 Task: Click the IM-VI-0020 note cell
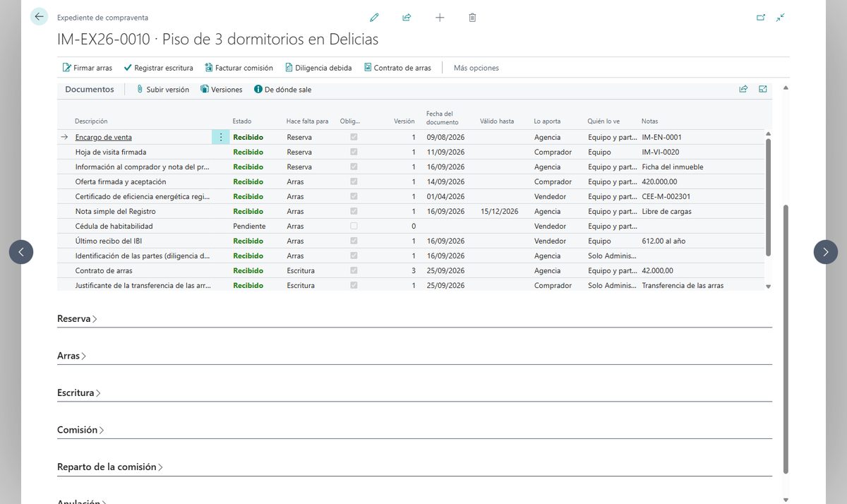point(661,152)
